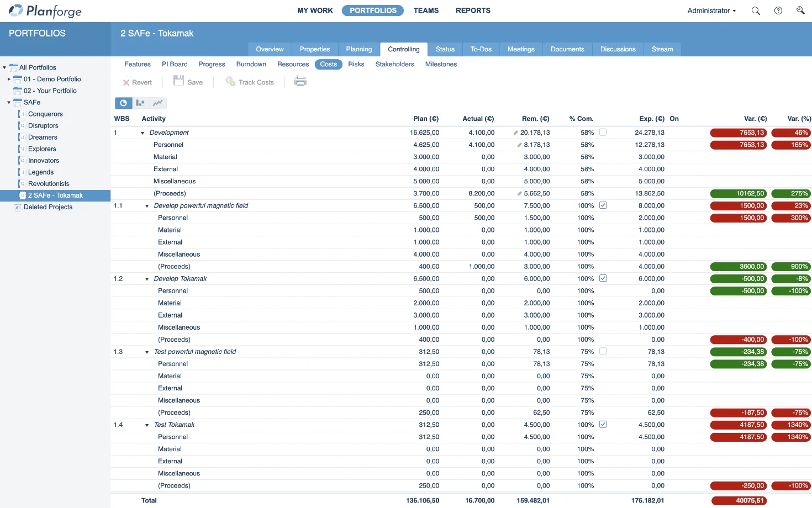This screenshot has width=812, height=508.
Task: Click red variance badge 7653,13 in Development row
Action: click(x=739, y=133)
